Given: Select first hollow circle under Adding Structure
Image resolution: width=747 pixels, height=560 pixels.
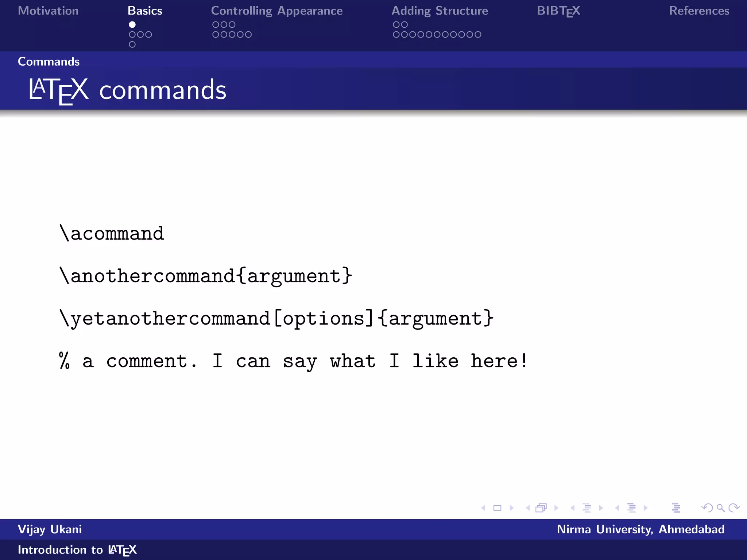Looking at the screenshot, I should click(396, 25).
